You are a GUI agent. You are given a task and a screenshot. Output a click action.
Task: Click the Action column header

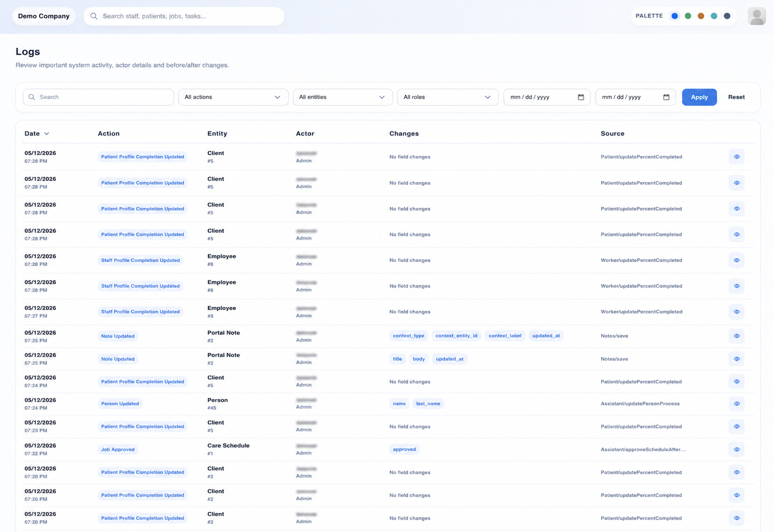click(108, 134)
